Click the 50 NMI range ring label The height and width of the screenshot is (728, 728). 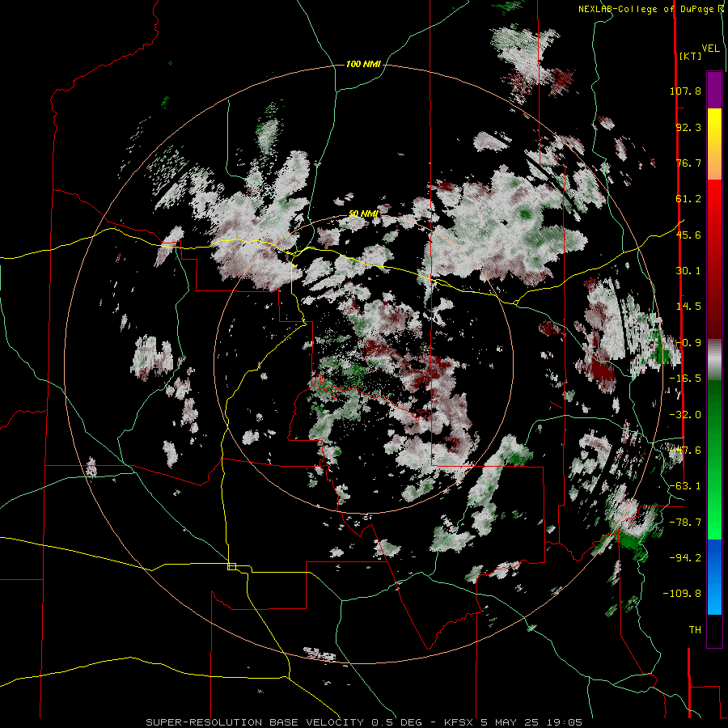363,214
